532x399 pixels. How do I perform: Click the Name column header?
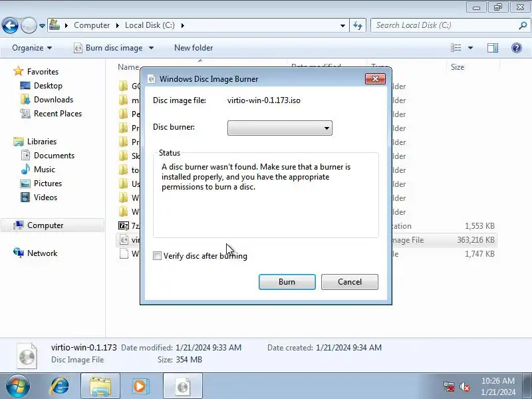pos(128,67)
